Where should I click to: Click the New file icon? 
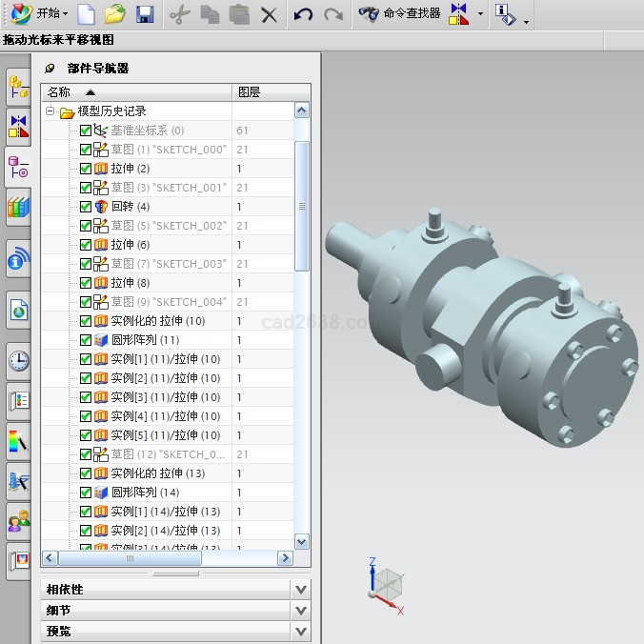pos(87,14)
